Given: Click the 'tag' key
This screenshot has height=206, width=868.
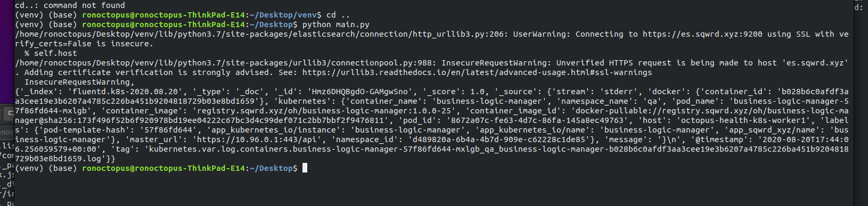Looking at the screenshot, I should click(122, 149).
